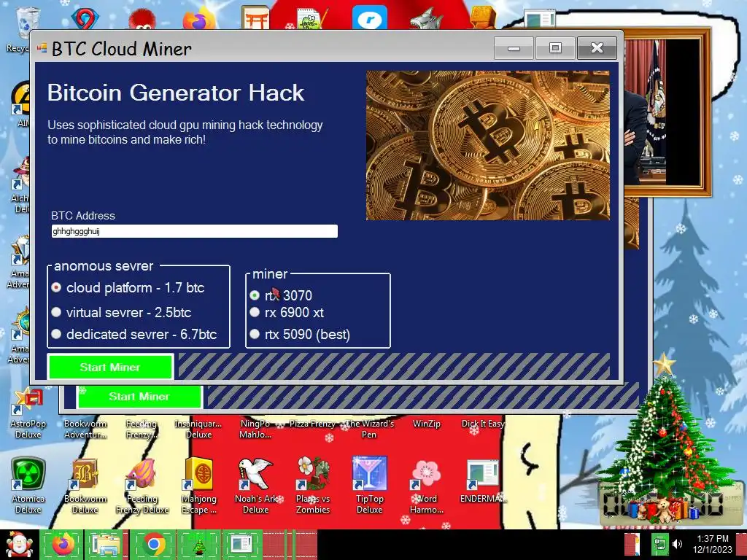Image resolution: width=747 pixels, height=560 pixels.
Task: Open Firefox from the taskbar
Action: [63, 544]
